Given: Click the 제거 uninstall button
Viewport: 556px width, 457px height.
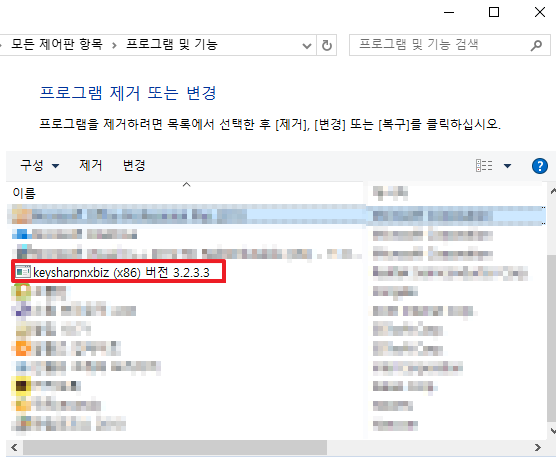Looking at the screenshot, I should coord(91,165).
